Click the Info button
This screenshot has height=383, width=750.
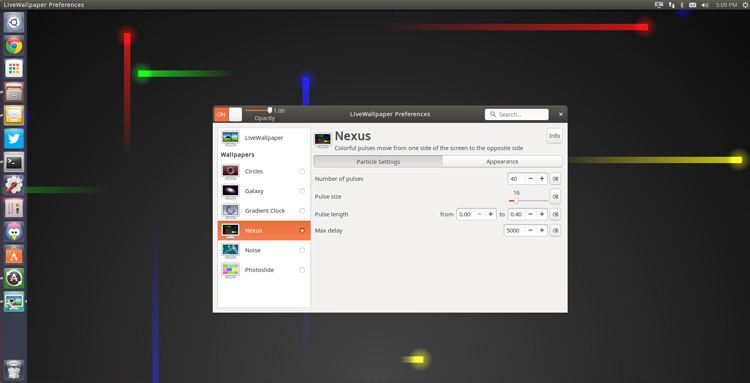pyautogui.click(x=554, y=136)
